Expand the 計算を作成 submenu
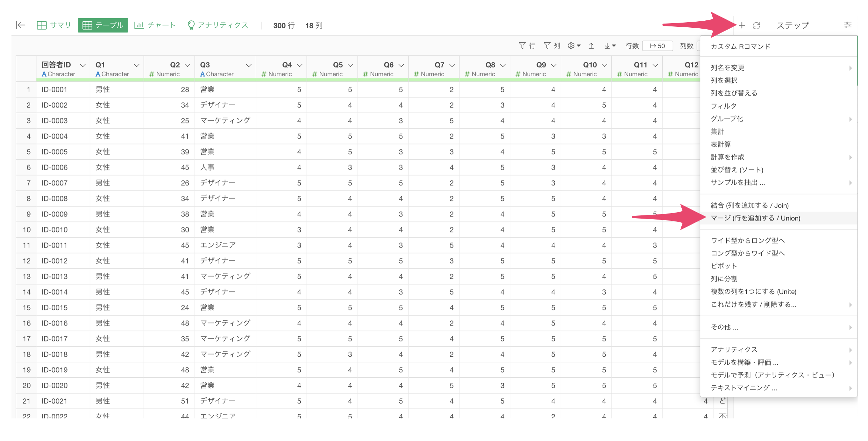868x441 pixels. click(779, 157)
